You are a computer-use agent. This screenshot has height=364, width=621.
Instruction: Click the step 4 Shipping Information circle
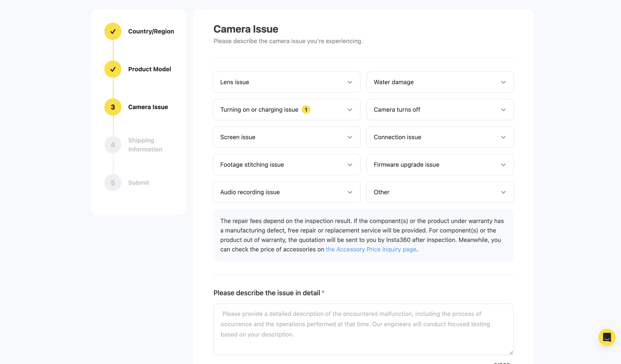(x=113, y=145)
